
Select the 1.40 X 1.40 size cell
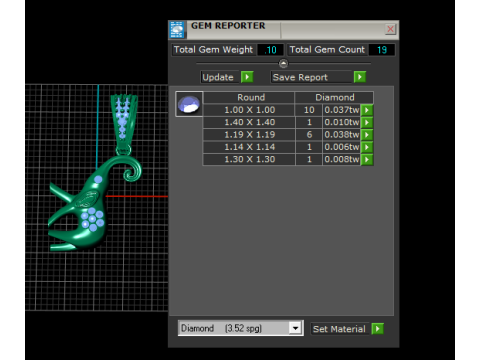249,122
